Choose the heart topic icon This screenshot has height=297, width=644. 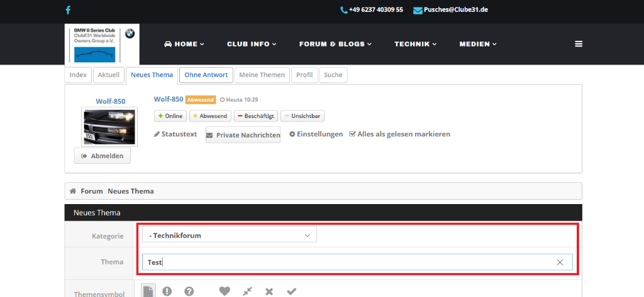click(225, 291)
